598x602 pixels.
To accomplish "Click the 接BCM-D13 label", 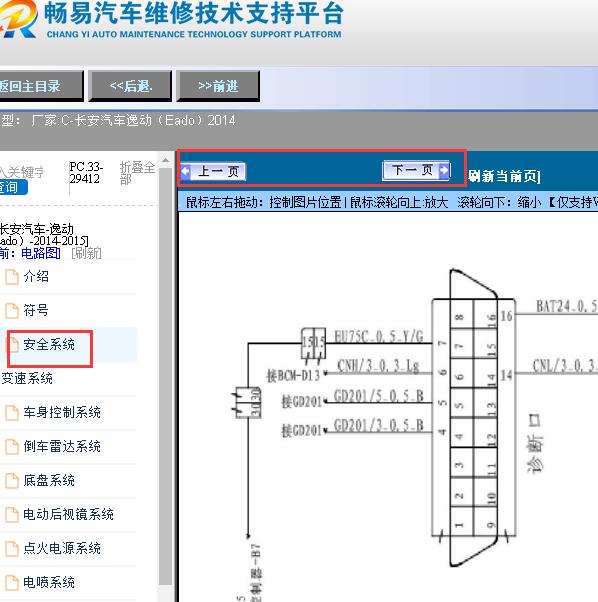I will pyautogui.click(x=293, y=375).
